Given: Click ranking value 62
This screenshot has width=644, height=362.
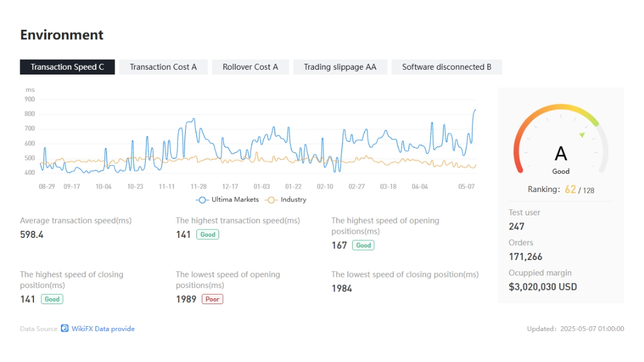Looking at the screenshot, I should point(570,189).
